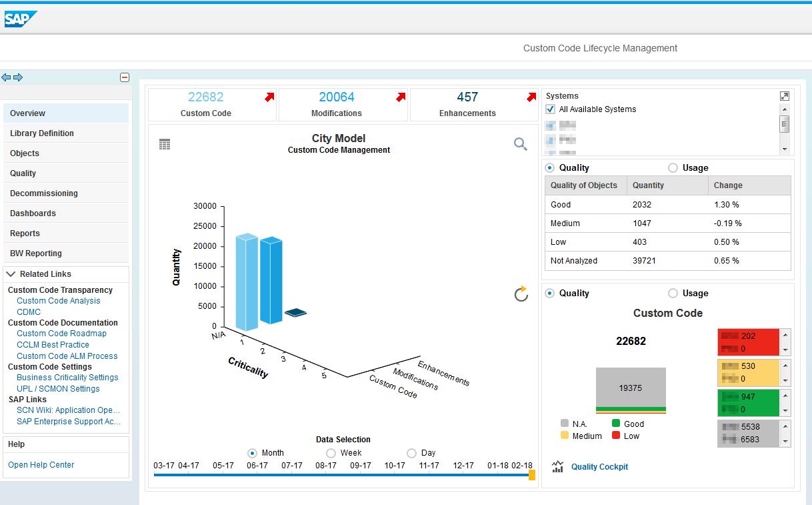Click the up arrow beside the green 947 box
The image size is (812, 505).
click(785, 396)
